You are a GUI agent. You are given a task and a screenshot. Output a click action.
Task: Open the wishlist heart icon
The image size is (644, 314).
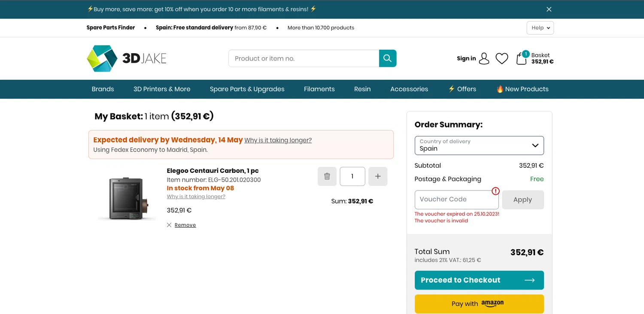pyautogui.click(x=502, y=58)
